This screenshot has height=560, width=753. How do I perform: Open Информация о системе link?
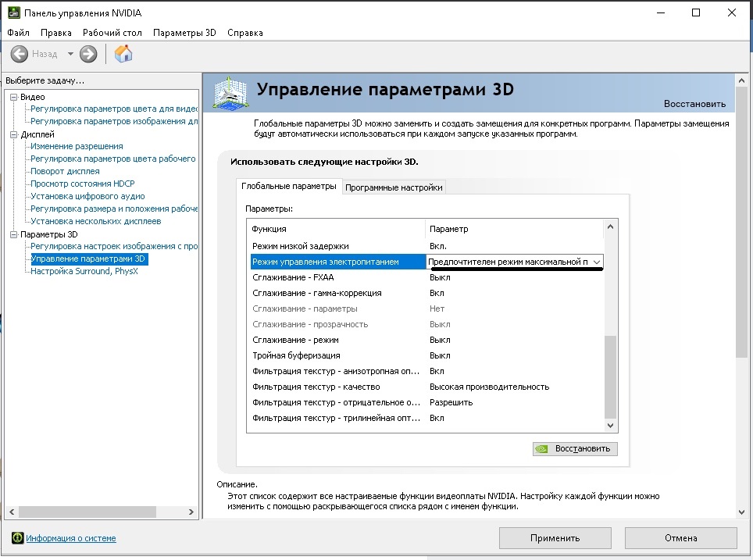pos(70,538)
